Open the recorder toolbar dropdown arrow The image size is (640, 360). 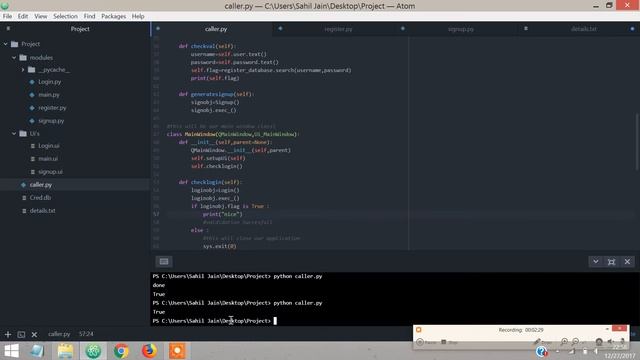pos(607,329)
